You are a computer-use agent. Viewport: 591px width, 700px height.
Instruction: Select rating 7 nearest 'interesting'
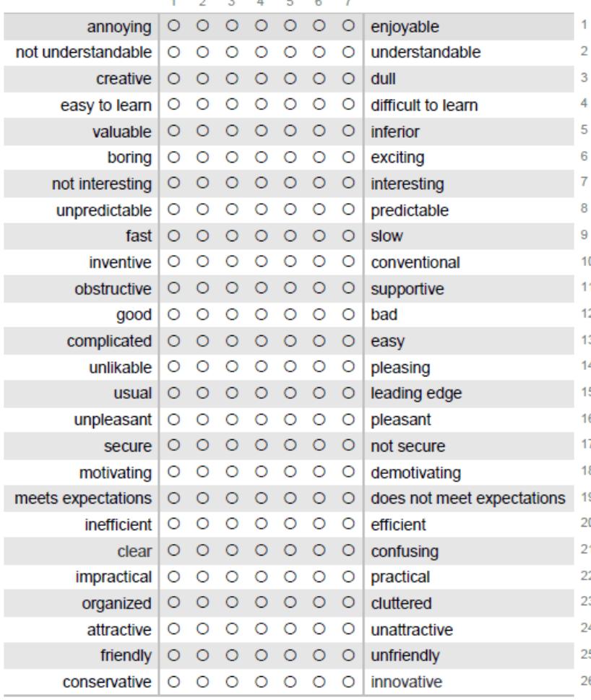pos(348,183)
